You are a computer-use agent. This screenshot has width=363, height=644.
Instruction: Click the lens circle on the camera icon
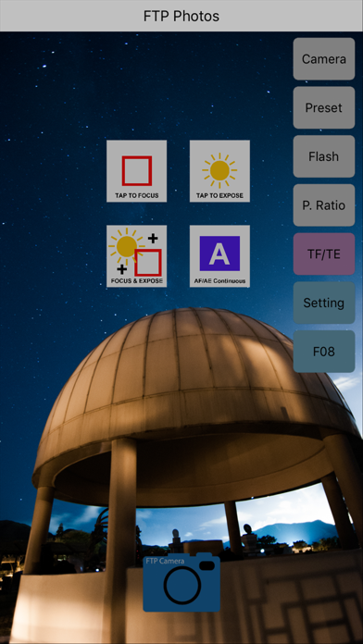pos(182,585)
